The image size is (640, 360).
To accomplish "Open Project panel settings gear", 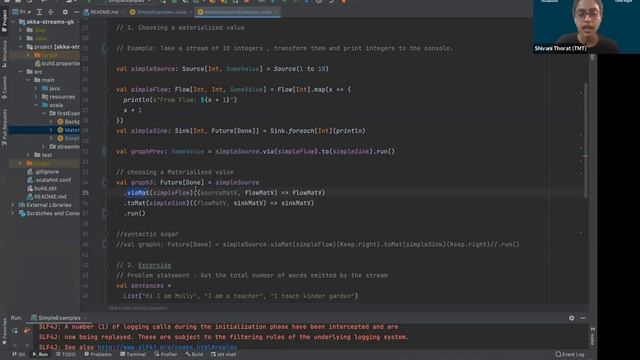I will pyautogui.click(x=65, y=12).
